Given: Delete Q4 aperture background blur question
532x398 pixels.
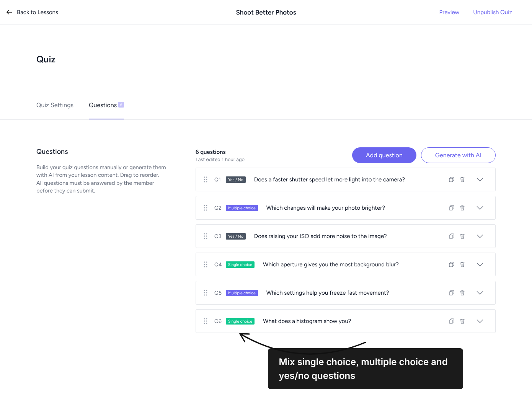Looking at the screenshot, I should 462,264.
